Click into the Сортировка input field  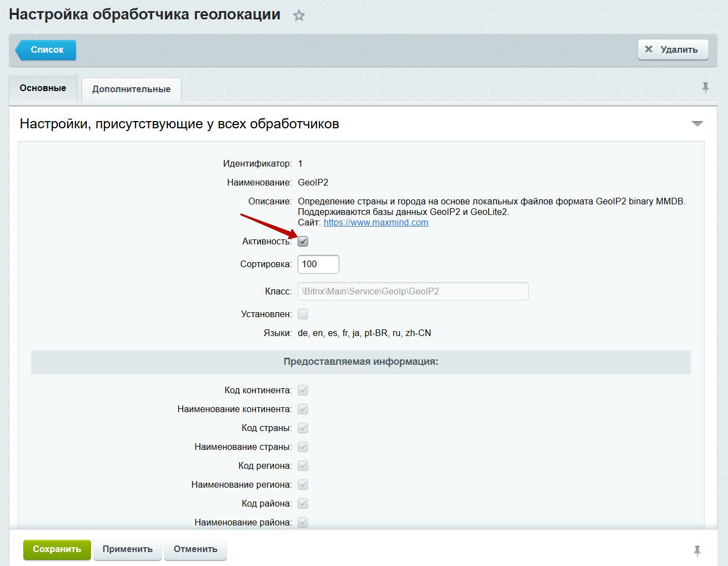point(318,264)
